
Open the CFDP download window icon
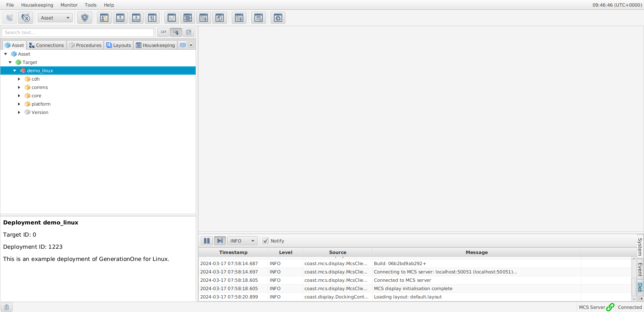(136, 18)
